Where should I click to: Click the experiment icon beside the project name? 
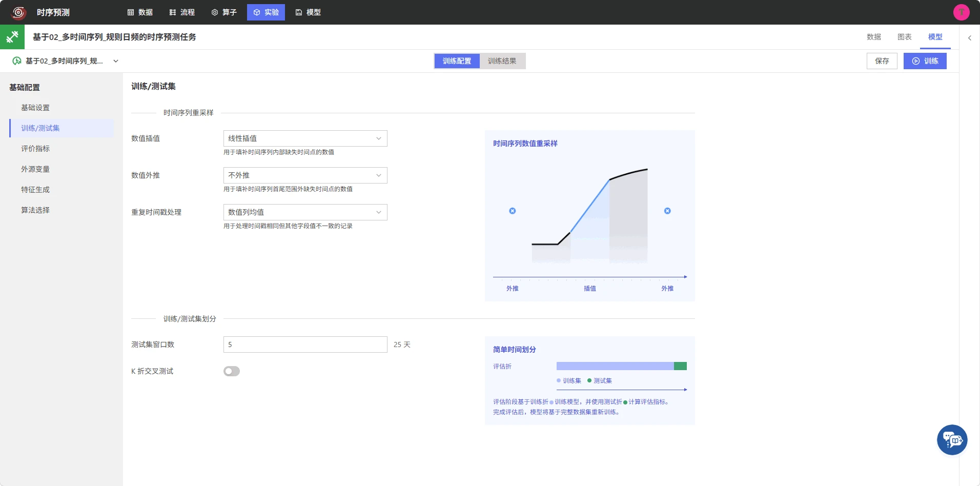pyautogui.click(x=17, y=61)
